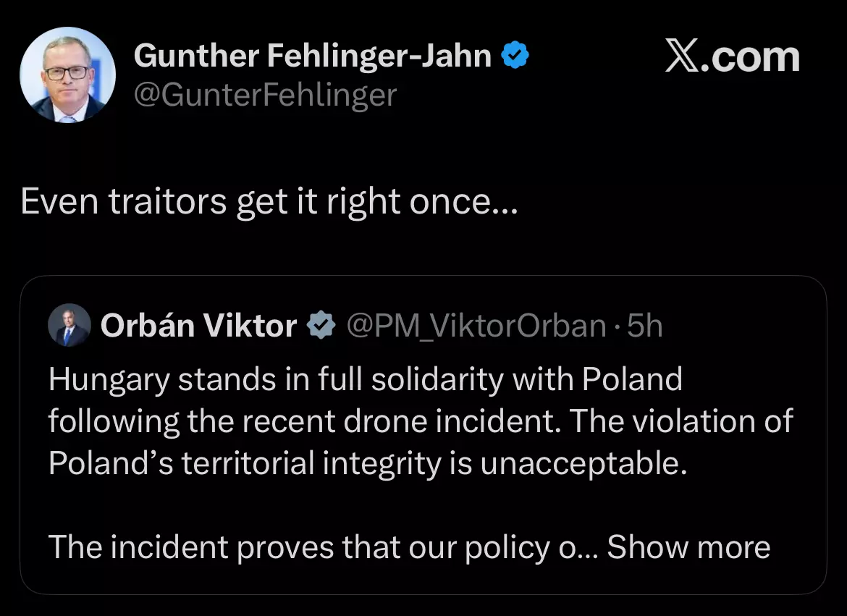Viewport: 847px width, 616px height.
Task: Click the blue verified badge beside Gunther Fehlinger-Jahn
Action: [515, 54]
